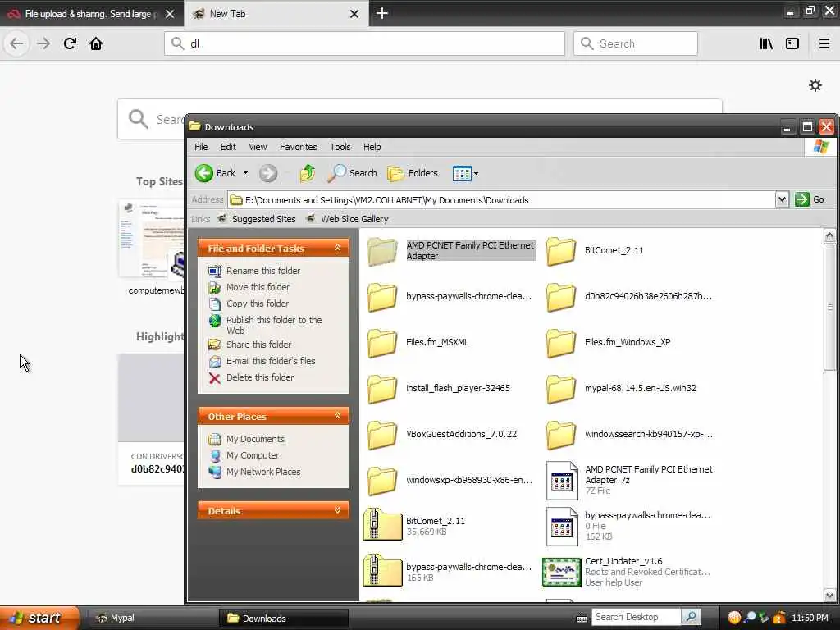Image resolution: width=840 pixels, height=630 pixels.
Task: Click Delete this folder task
Action: 251,377
